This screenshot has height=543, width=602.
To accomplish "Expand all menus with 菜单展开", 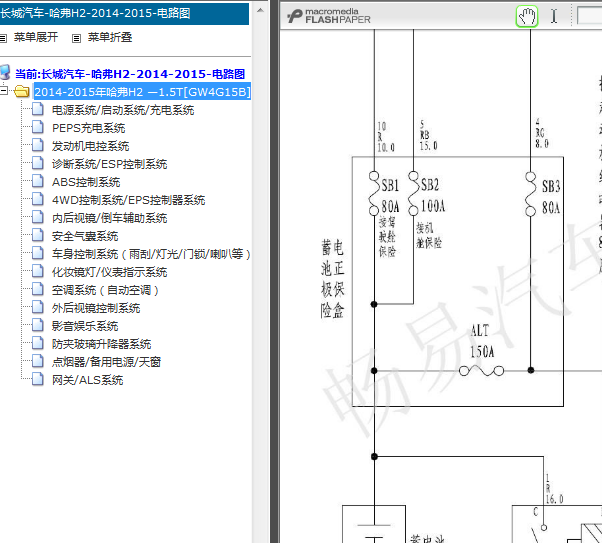I will click(36, 37).
